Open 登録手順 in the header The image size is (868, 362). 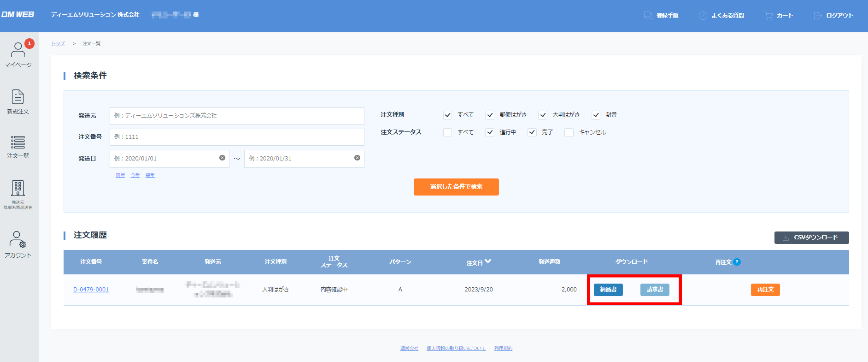pyautogui.click(x=661, y=16)
